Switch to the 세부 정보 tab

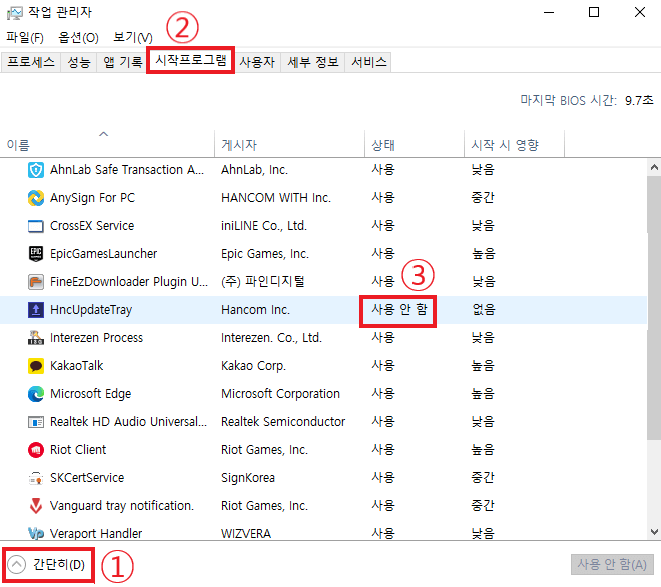[313, 62]
